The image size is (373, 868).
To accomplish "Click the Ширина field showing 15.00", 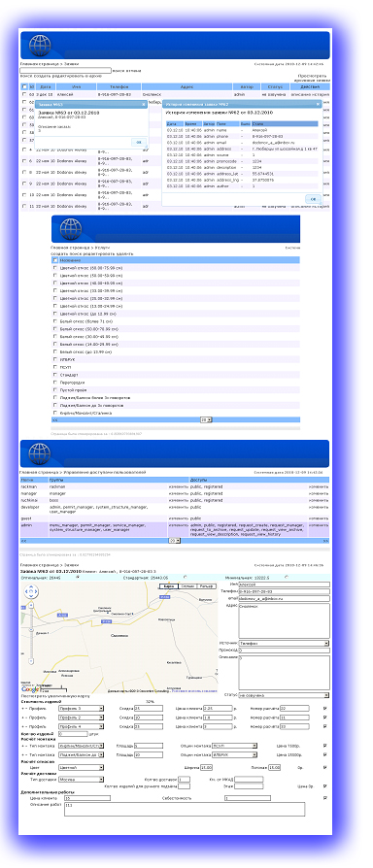I will point(206,767).
